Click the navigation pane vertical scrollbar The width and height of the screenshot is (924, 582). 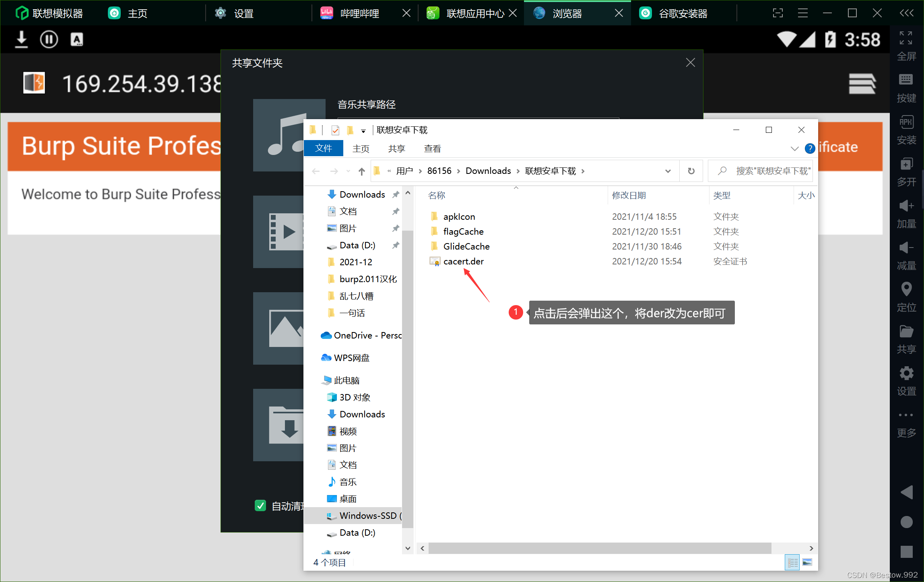coord(407,378)
